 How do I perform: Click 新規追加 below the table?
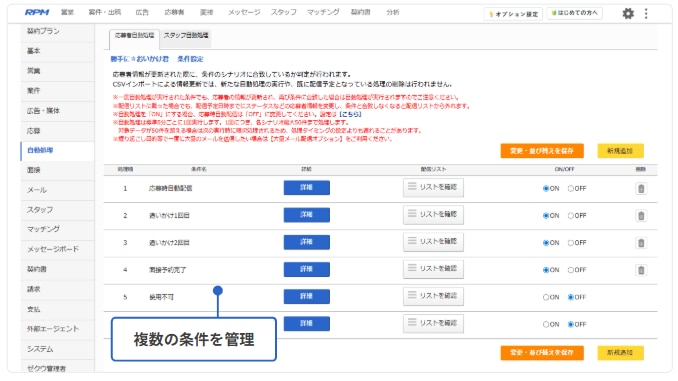click(x=620, y=352)
